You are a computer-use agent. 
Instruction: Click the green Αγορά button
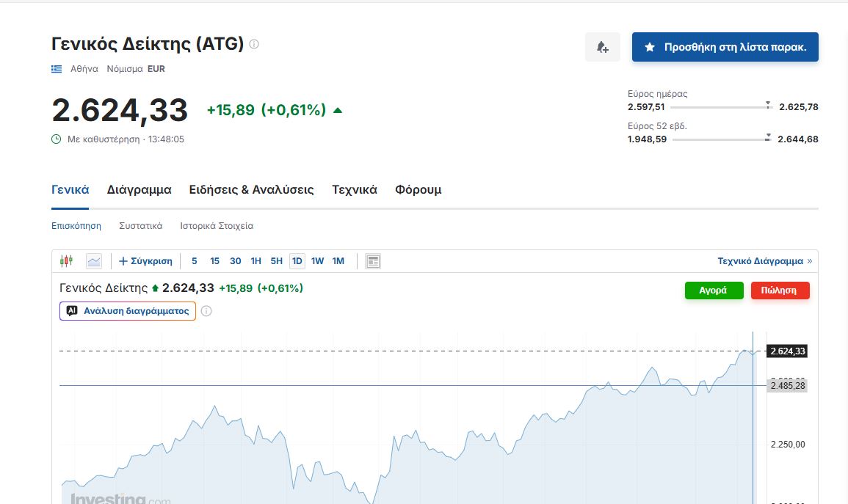click(x=714, y=291)
